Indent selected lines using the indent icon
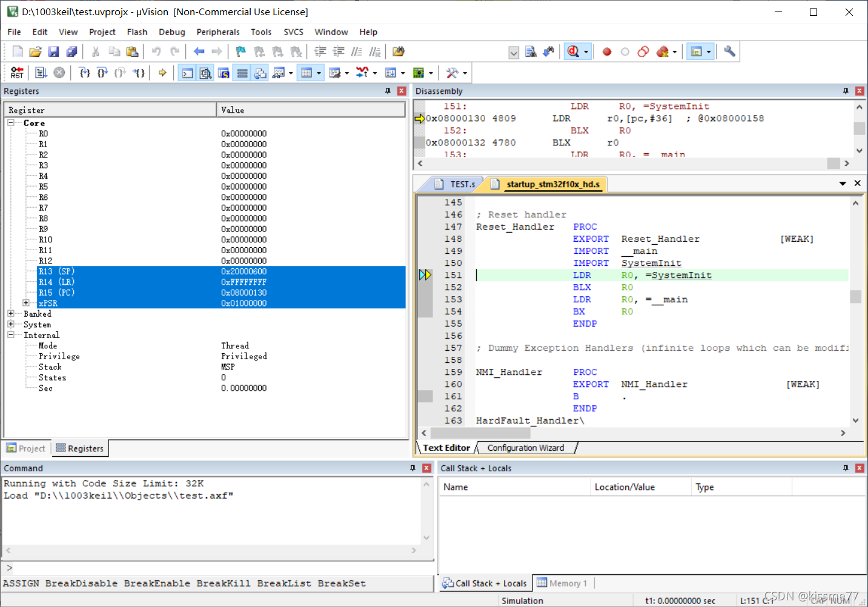The image size is (868, 607). [x=320, y=52]
